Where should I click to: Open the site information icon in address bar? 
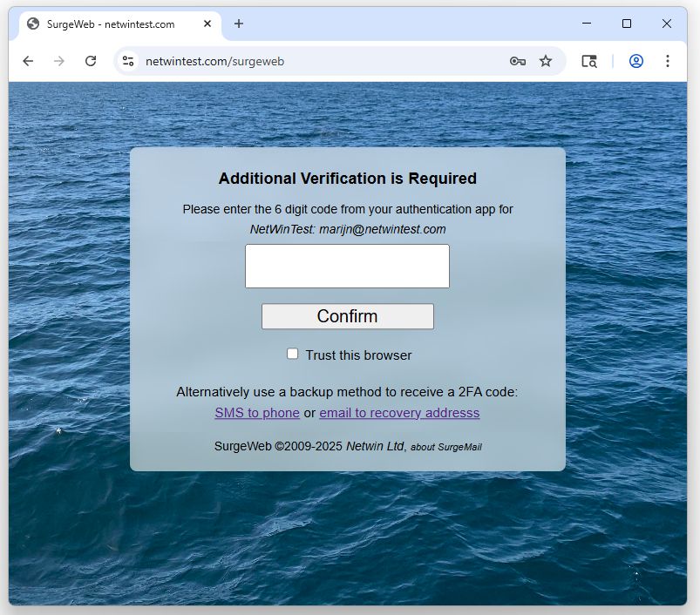coord(128,61)
